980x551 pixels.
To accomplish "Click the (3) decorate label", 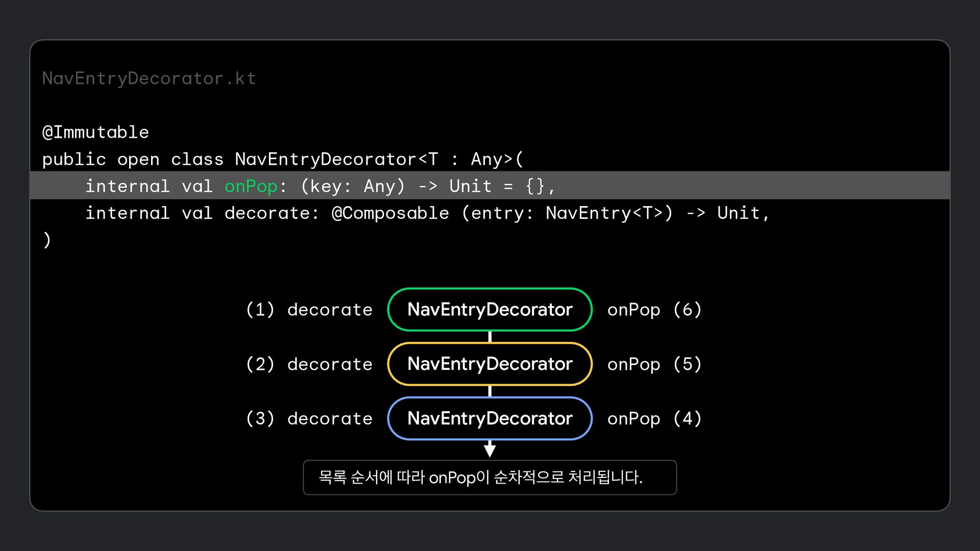I will click(309, 418).
